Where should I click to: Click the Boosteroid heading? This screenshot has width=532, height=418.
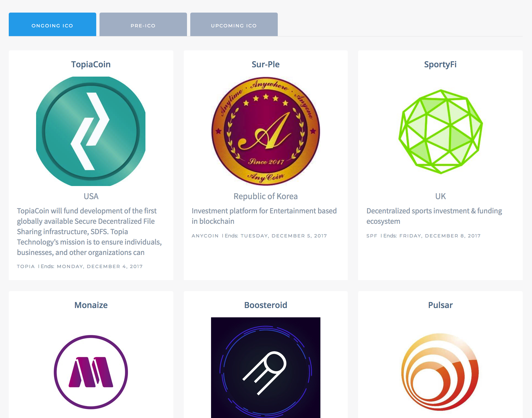click(x=265, y=305)
